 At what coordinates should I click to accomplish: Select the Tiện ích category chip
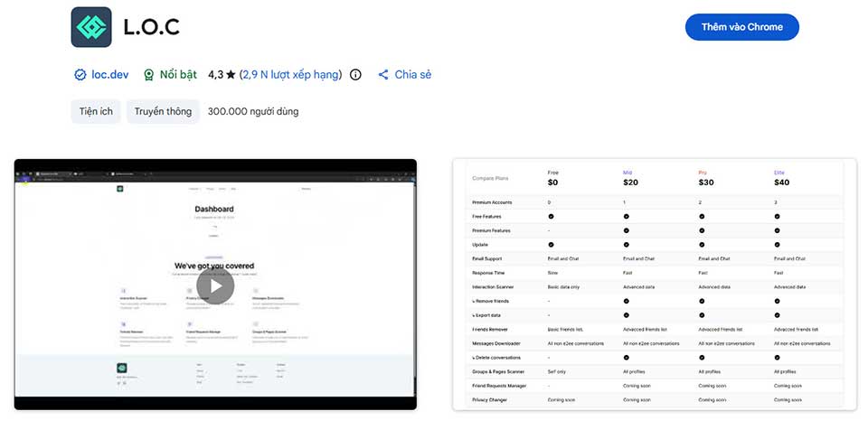(x=96, y=111)
